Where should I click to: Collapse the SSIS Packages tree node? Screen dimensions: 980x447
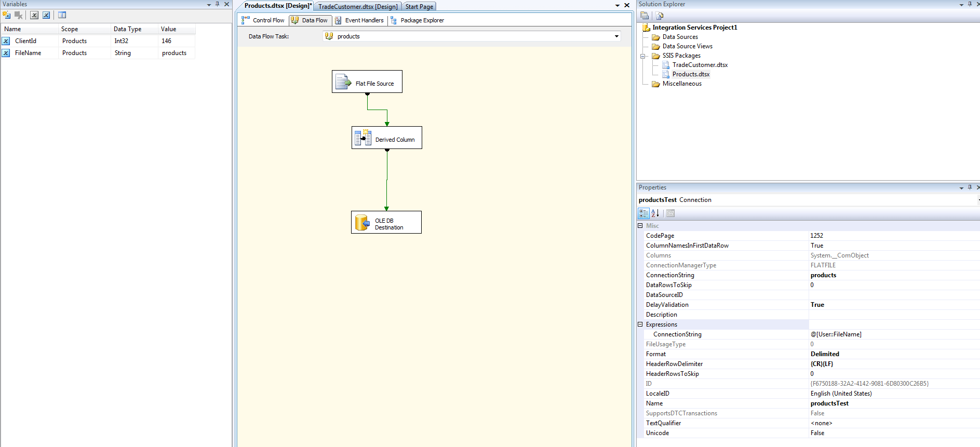[x=642, y=56]
